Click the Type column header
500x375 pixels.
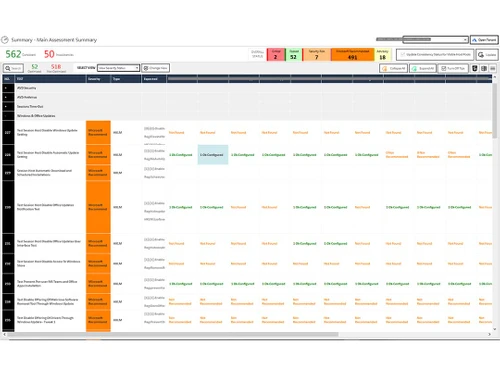[126, 79]
